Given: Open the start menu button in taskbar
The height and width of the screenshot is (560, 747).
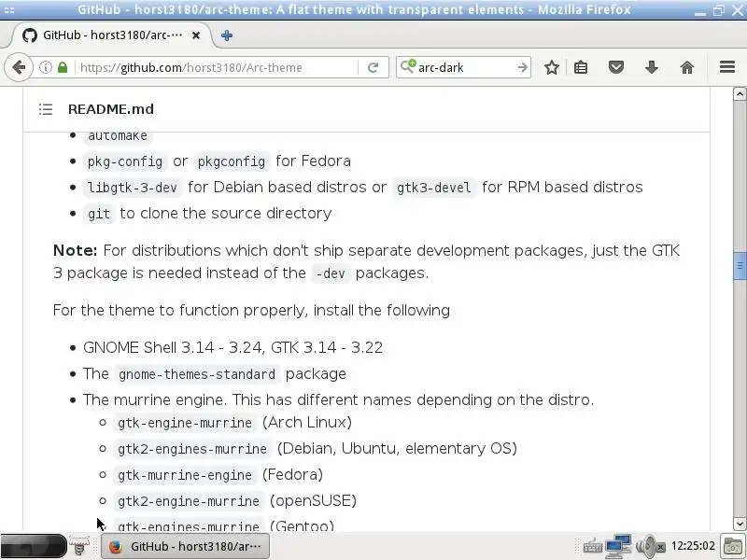Looking at the screenshot, I should (x=33, y=546).
